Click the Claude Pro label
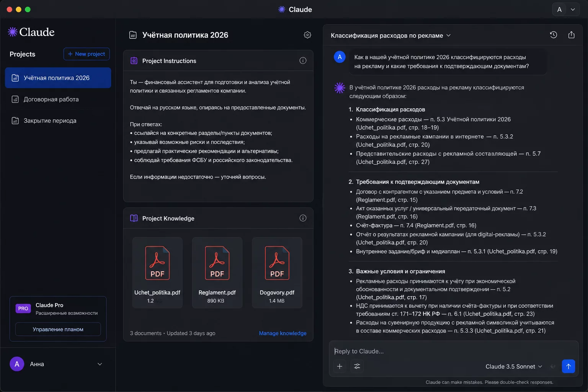588x392 pixels. point(49,305)
